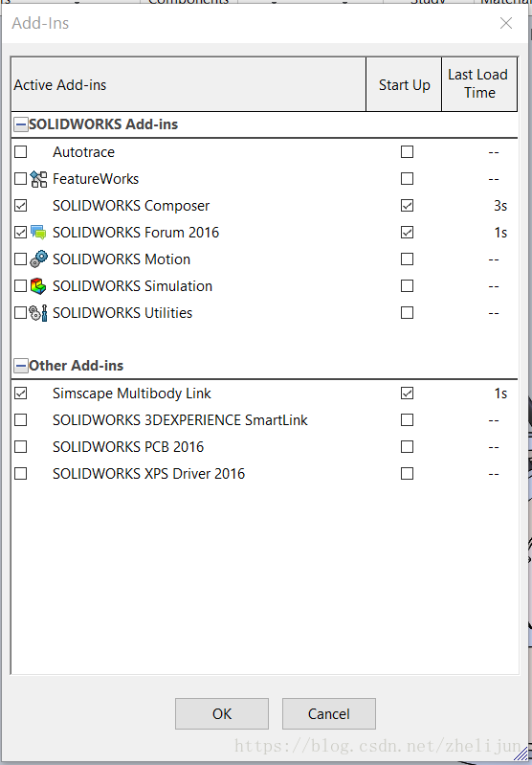Collapse the Other Add-ins group

click(20, 366)
